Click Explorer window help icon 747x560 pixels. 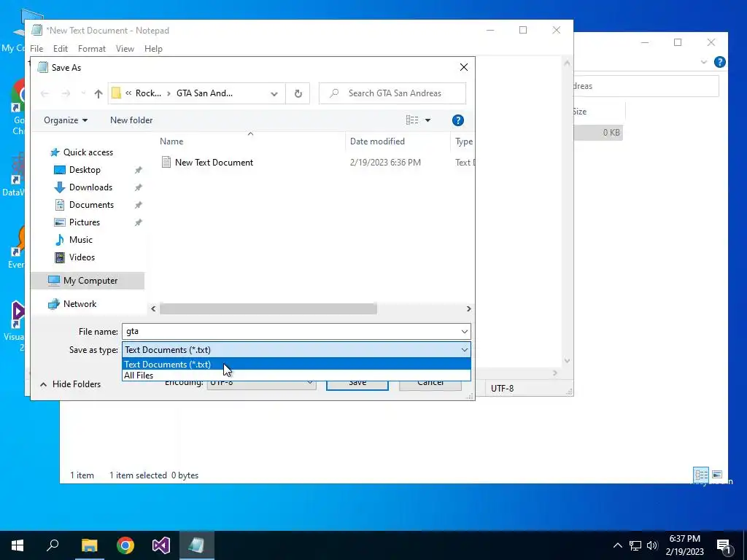(x=720, y=63)
